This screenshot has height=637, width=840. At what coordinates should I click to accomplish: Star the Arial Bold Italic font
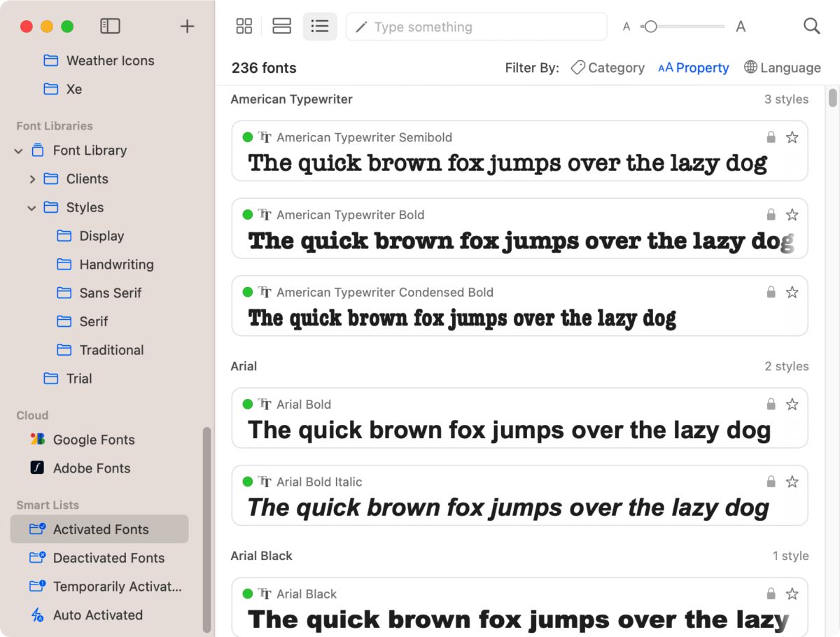[x=792, y=482]
